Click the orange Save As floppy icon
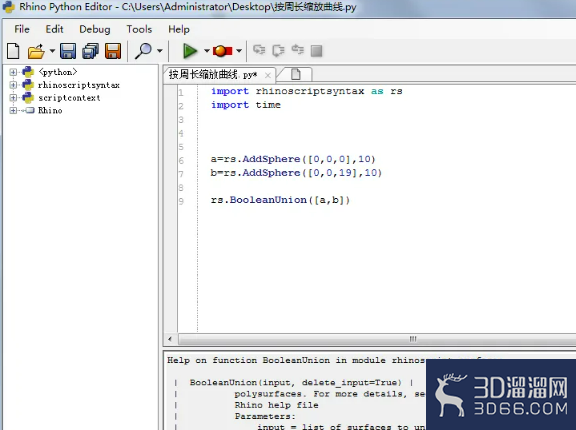 [x=113, y=51]
